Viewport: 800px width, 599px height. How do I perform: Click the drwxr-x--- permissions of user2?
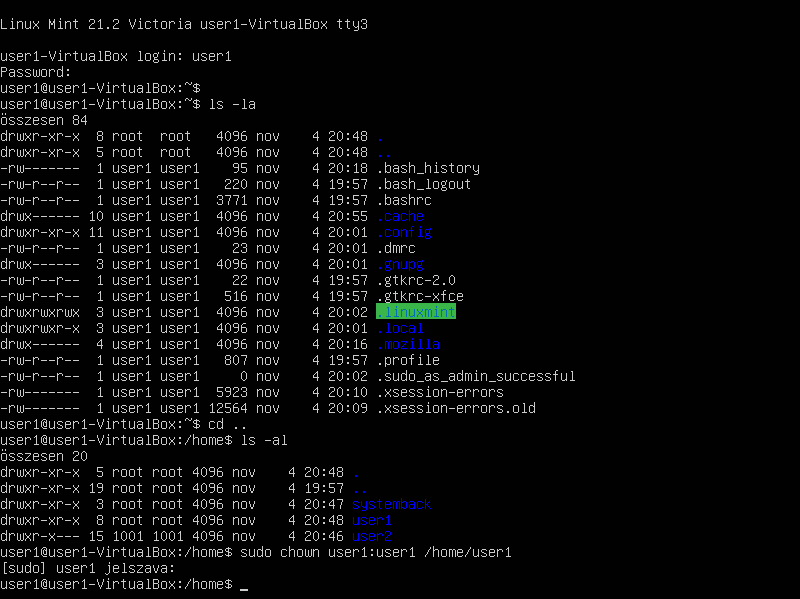coord(40,536)
